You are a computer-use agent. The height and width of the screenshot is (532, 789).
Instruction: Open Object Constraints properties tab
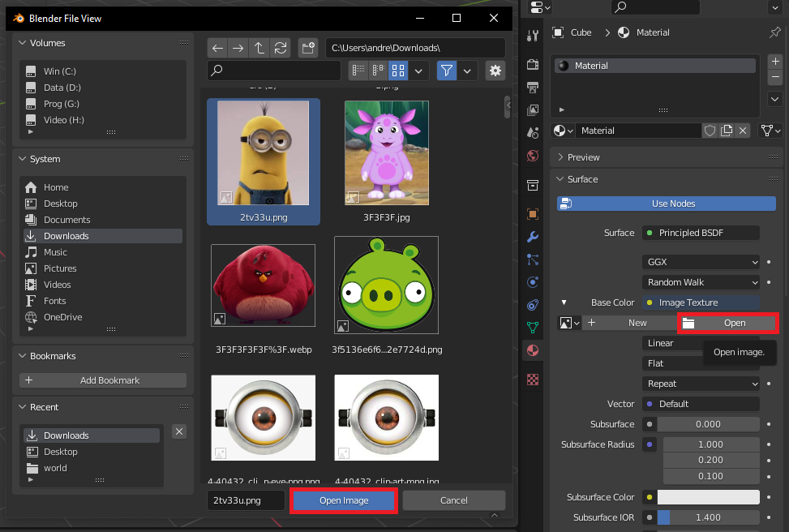[533, 304]
